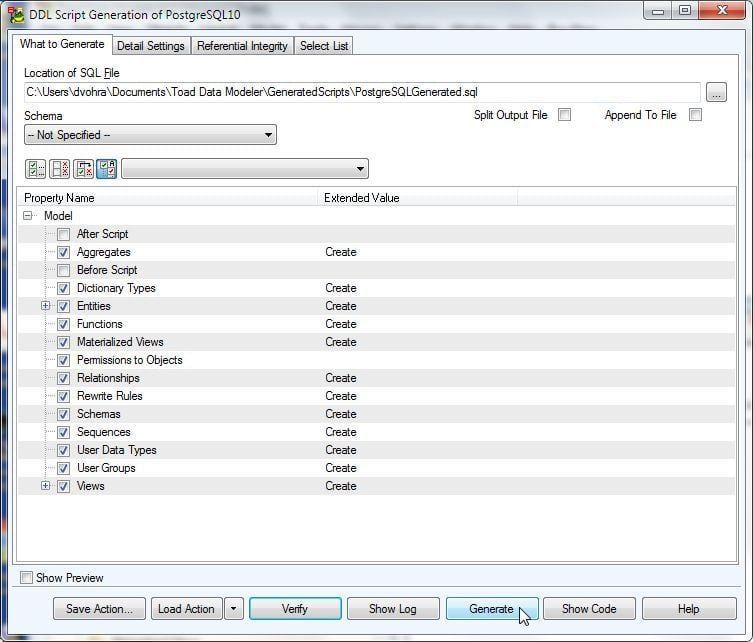Open the empty toolbar combo box
This screenshot has height=642, width=753.
[245, 169]
